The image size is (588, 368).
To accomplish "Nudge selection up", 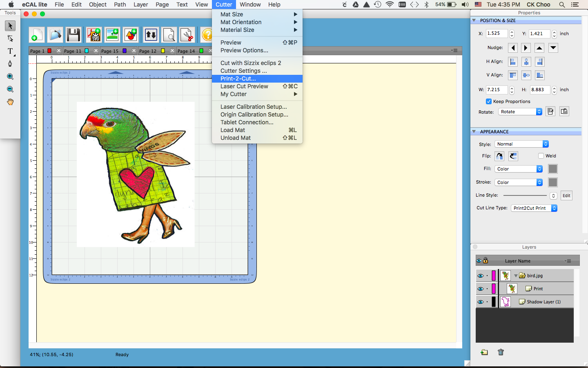I will click(x=539, y=48).
